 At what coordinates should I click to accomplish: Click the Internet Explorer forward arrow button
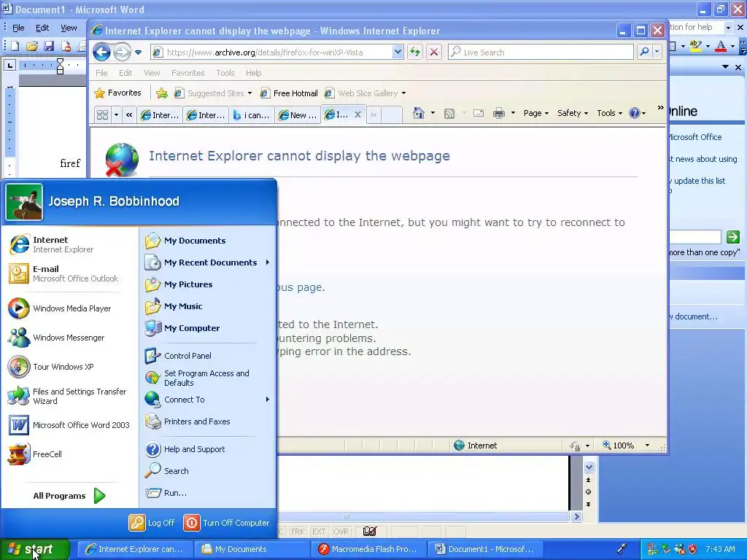point(122,52)
